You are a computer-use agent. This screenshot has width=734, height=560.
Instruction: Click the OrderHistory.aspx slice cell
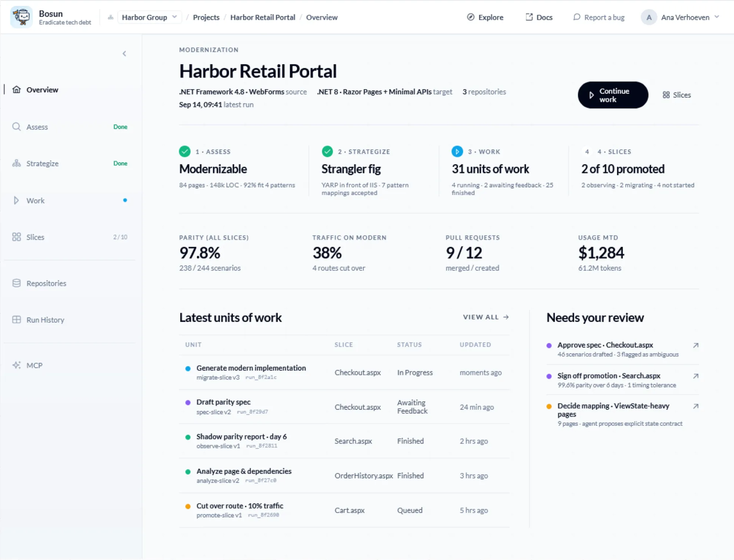(364, 476)
